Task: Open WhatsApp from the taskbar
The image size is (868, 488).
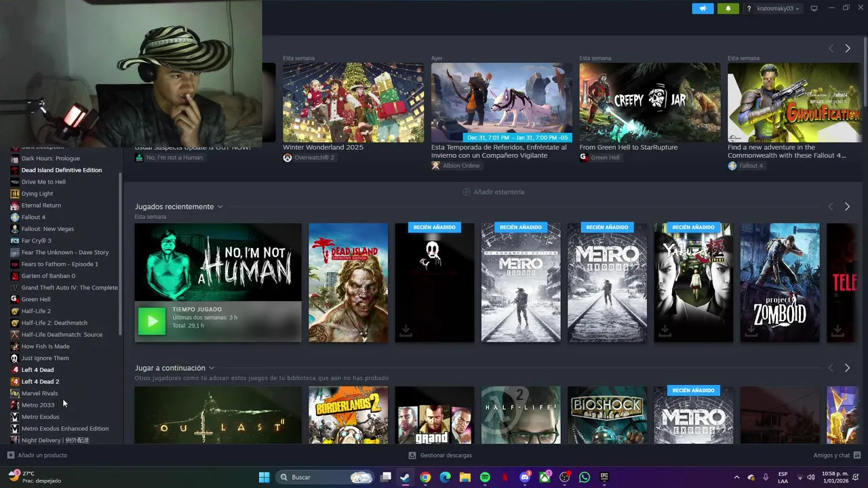Action: tap(585, 477)
